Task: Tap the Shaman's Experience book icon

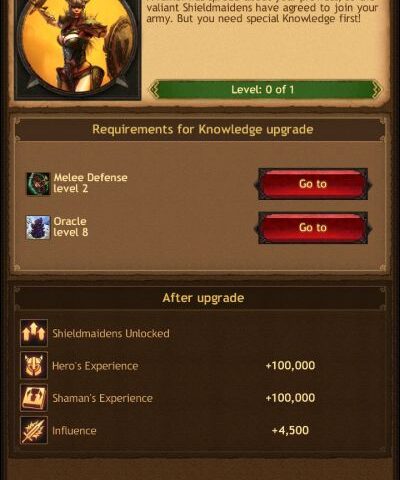Action: coord(34,398)
